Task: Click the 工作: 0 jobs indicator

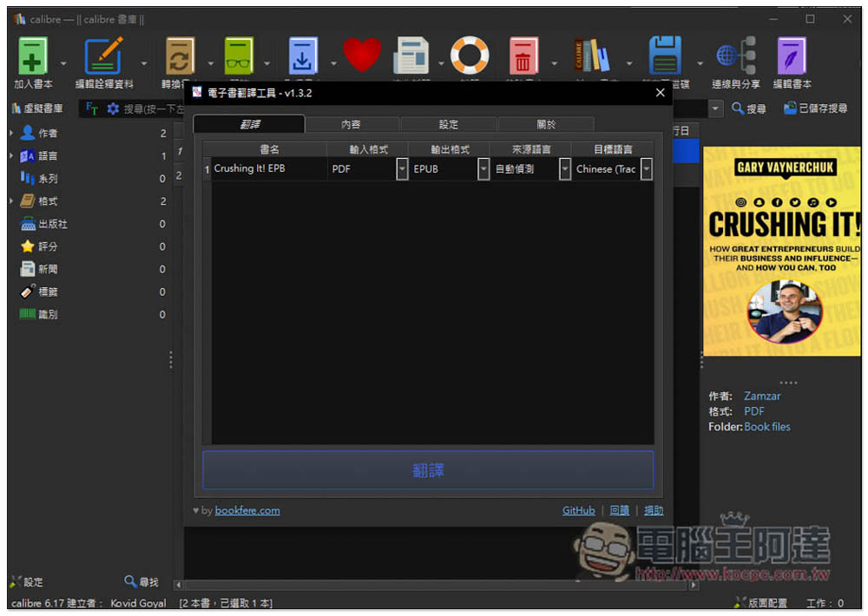Action: click(825, 603)
